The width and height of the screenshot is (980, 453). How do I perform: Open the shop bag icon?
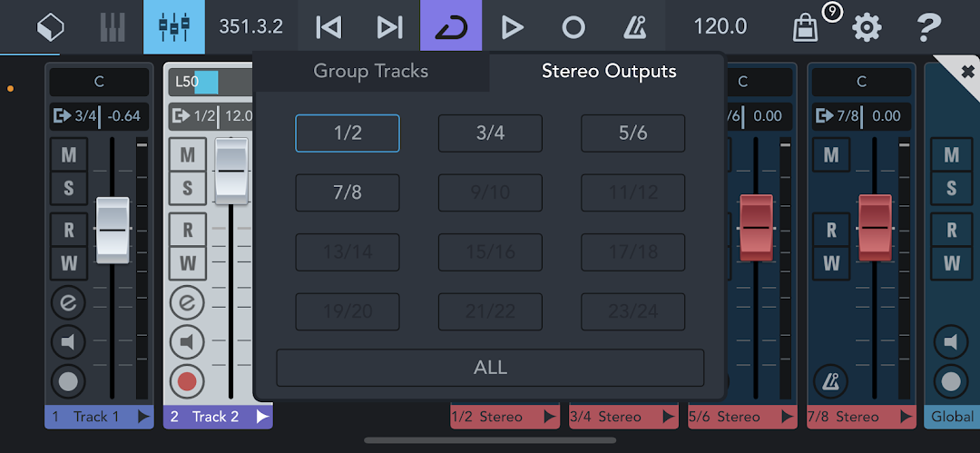pyautogui.click(x=806, y=29)
